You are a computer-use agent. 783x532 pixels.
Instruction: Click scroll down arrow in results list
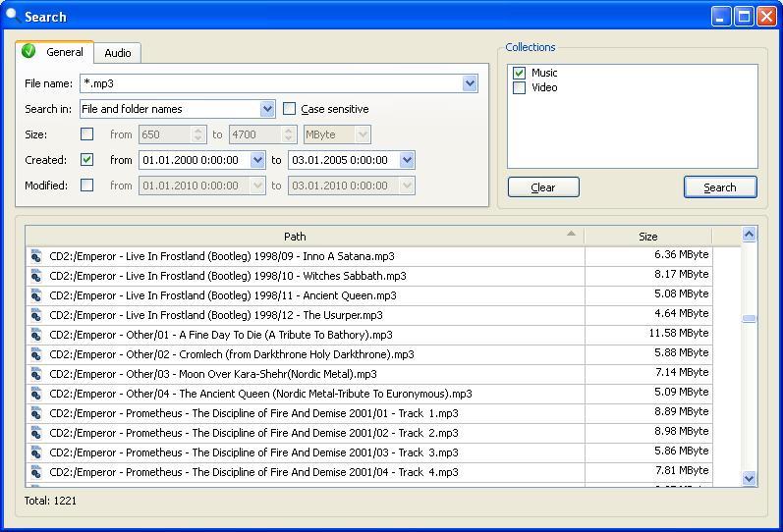click(749, 478)
